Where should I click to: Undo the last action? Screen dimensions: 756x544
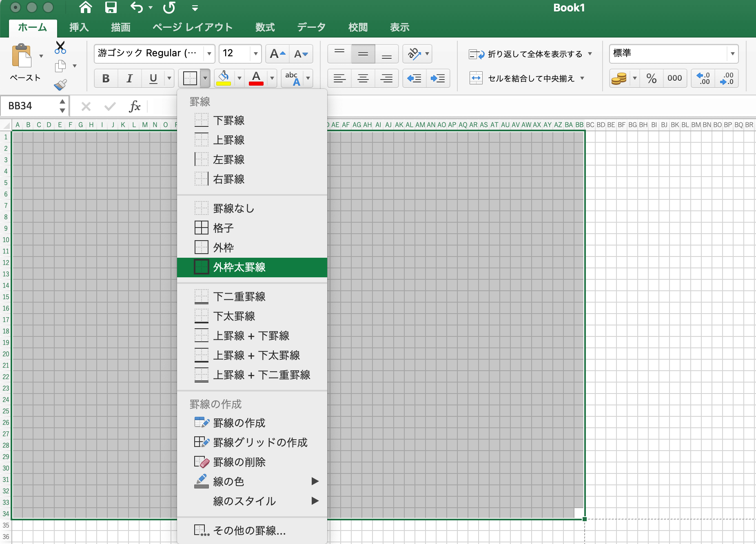[137, 7]
